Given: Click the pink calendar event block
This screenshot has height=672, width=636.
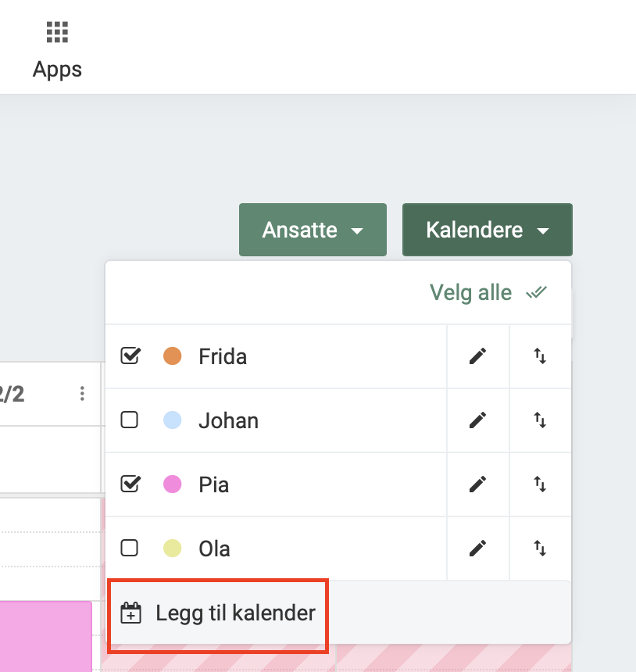Looking at the screenshot, I should 45,634.
